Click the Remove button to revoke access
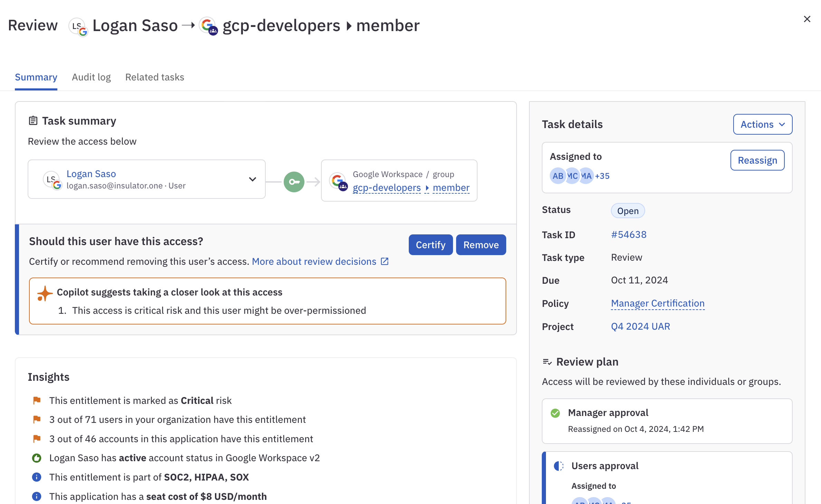 (x=481, y=244)
